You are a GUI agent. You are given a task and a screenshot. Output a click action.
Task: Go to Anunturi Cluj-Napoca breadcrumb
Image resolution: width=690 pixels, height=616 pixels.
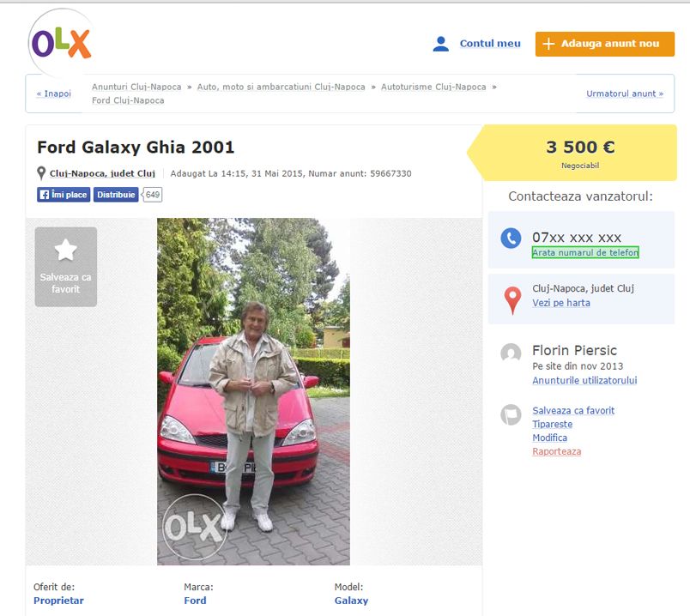pos(136,87)
